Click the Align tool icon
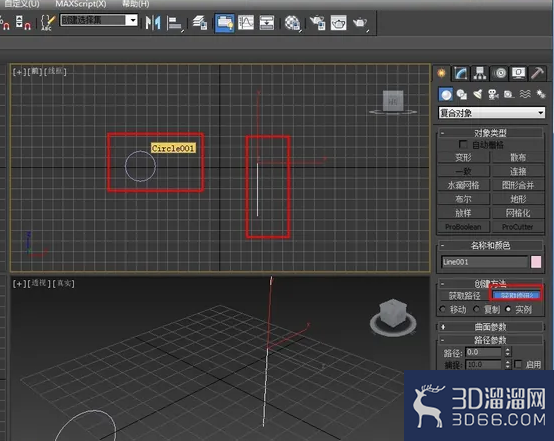Viewport: 554px width, 441px height. click(175, 23)
